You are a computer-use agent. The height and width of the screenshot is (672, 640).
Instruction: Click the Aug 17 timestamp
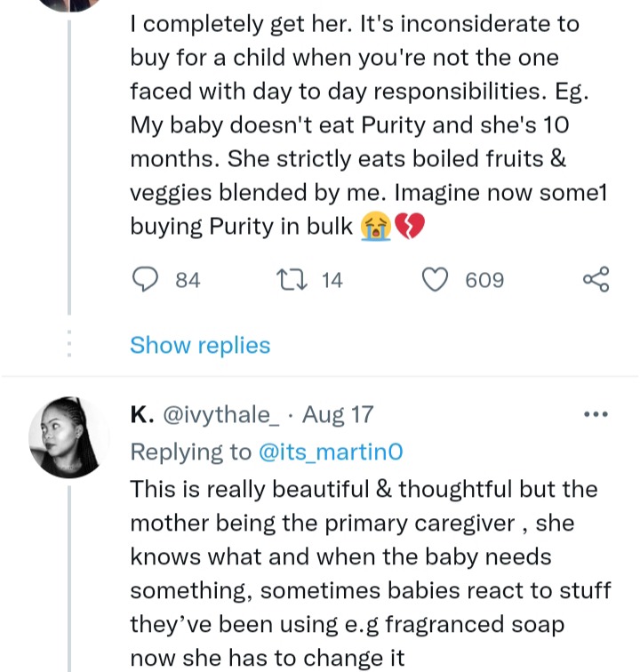click(338, 415)
